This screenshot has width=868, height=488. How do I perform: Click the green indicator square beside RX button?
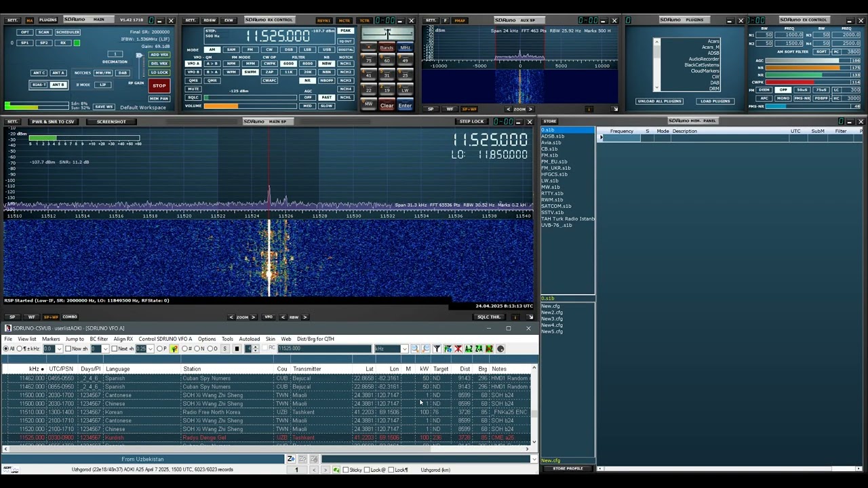[x=77, y=43]
